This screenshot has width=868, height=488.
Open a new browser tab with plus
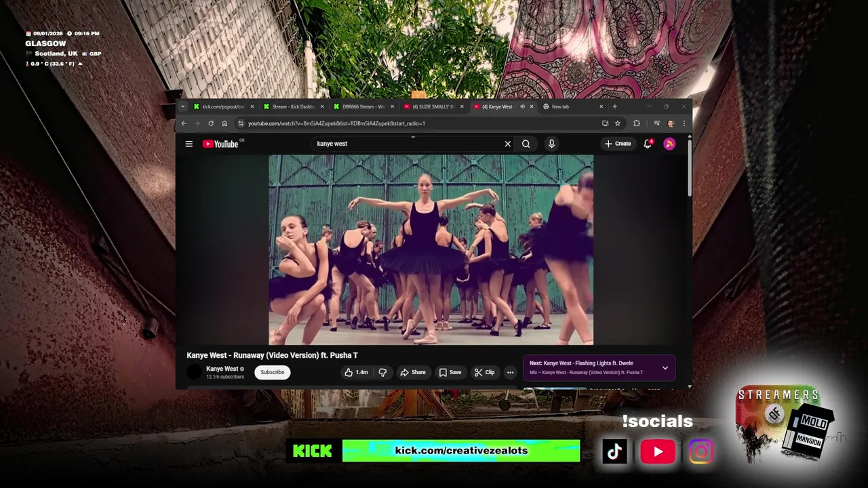click(615, 106)
